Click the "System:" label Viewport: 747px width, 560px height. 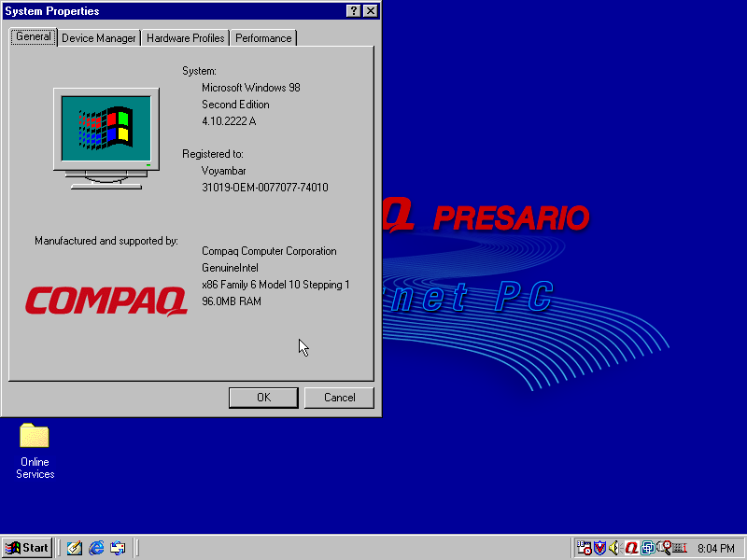coord(199,71)
